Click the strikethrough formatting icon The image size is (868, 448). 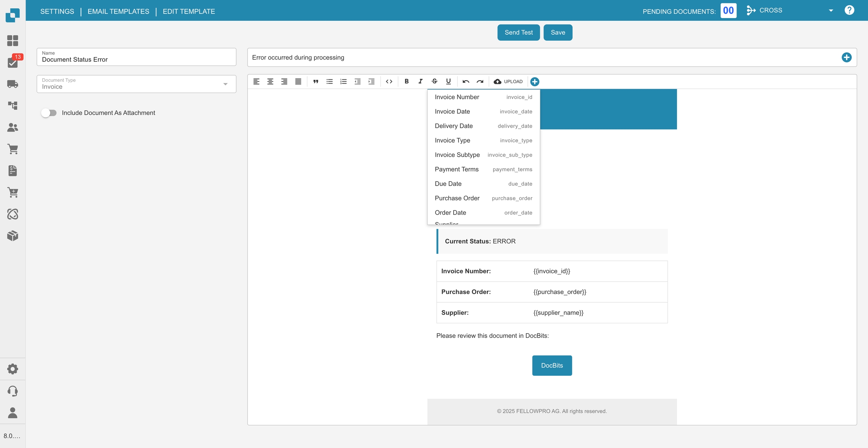(434, 81)
